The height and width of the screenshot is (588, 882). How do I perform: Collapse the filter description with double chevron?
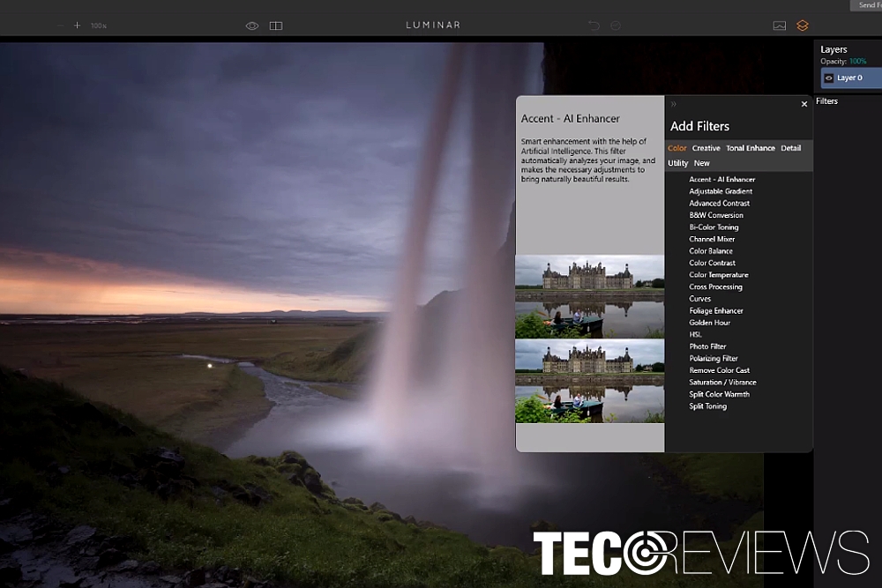click(673, 104)
